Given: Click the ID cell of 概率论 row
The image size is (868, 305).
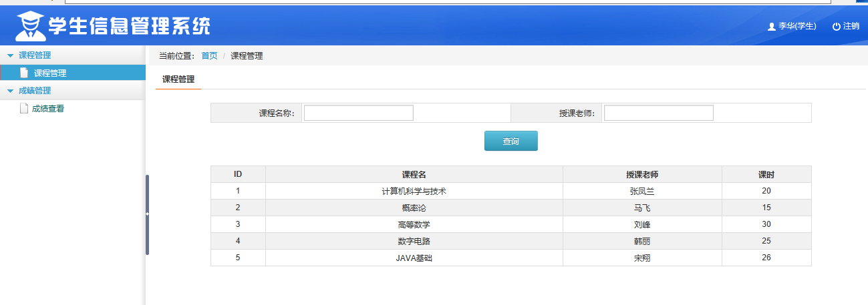Looking at the screenshot, I should click(x=238, y=208).
